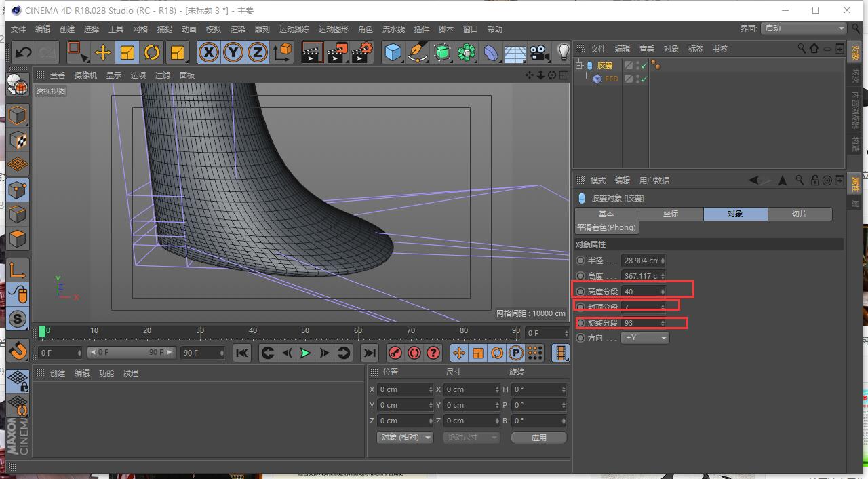Toggle Z axis lock
Viewport: 868px width, 479px height.
pyautogui.click(x=258, y=52)
